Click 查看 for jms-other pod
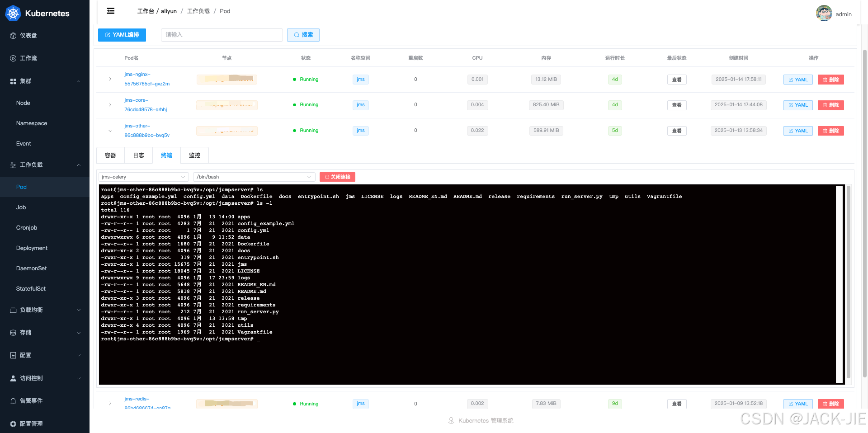This screenshot has width=868, height=433. (677, 131)
